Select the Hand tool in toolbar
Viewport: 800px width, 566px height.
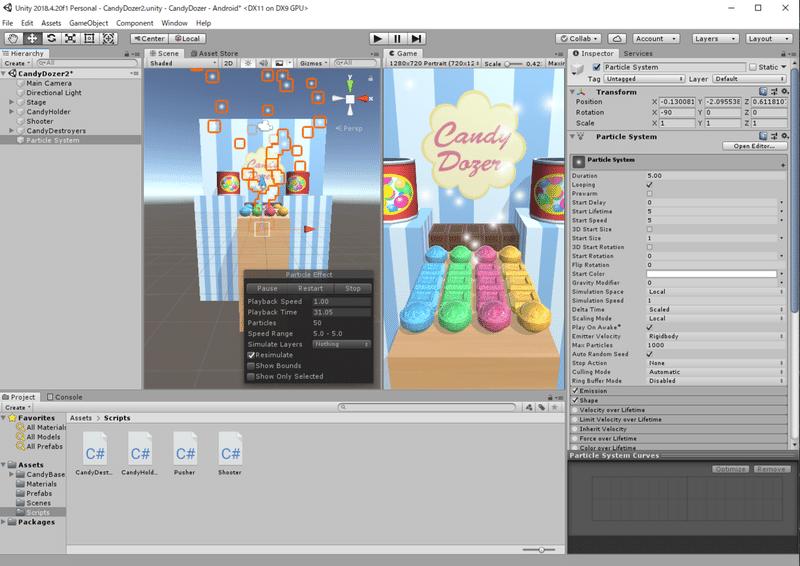(13, 38)
